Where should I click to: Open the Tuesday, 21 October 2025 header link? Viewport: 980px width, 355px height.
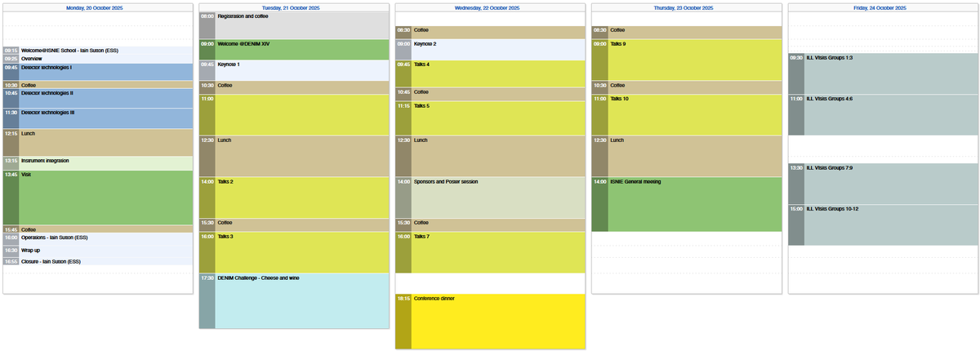(x=294, y=7)
